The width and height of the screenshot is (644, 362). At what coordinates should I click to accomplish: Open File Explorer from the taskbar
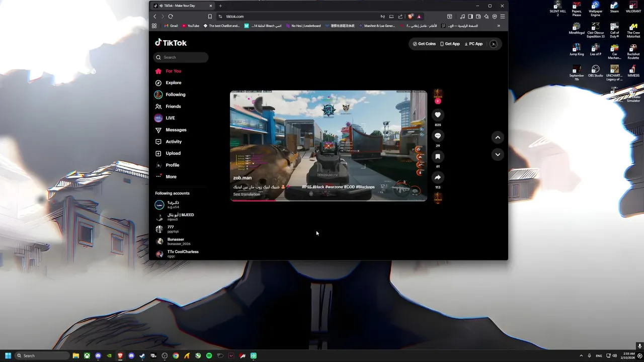click(x=76, y=355)
